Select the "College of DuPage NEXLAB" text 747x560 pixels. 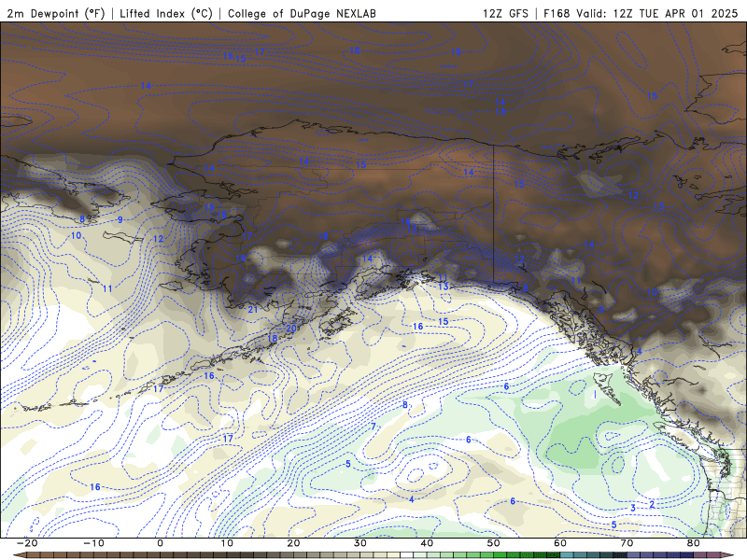click(302, 13)
